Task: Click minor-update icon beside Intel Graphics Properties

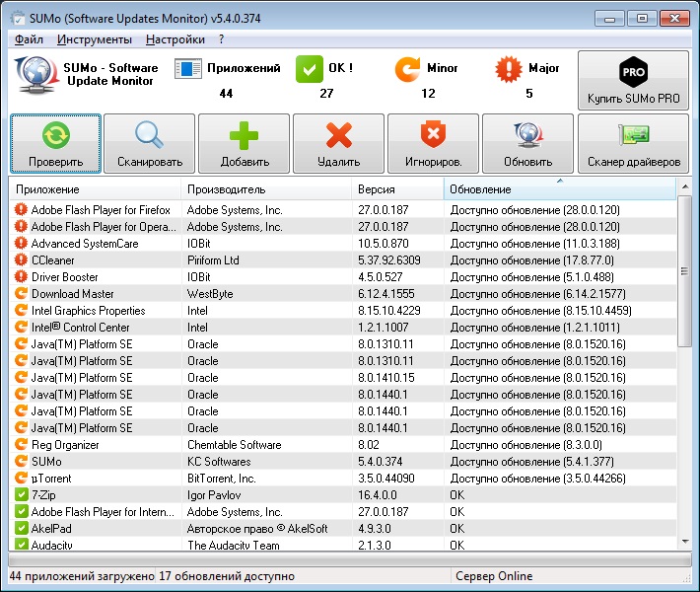Action: (21, 310)
